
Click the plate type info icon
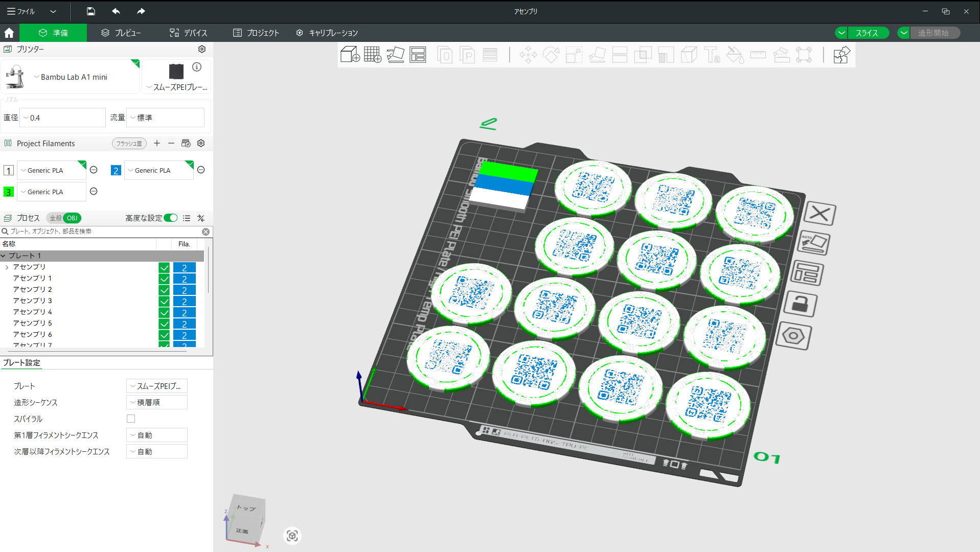coord(197,67)
